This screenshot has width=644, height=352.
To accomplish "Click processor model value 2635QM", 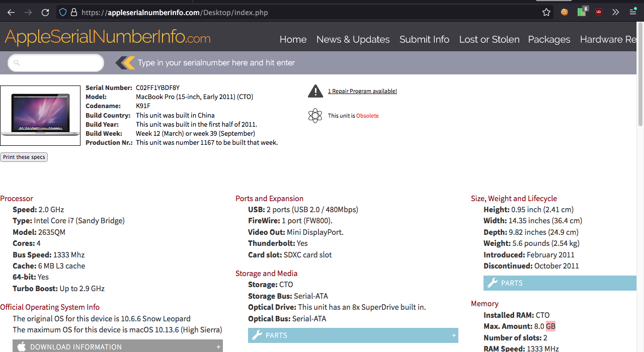I will pos(52,232).
